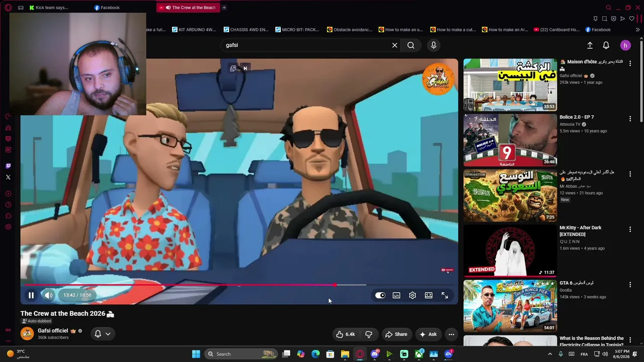Click the Auto-dubbed badge
644x362 pixels.
[37, 321]
